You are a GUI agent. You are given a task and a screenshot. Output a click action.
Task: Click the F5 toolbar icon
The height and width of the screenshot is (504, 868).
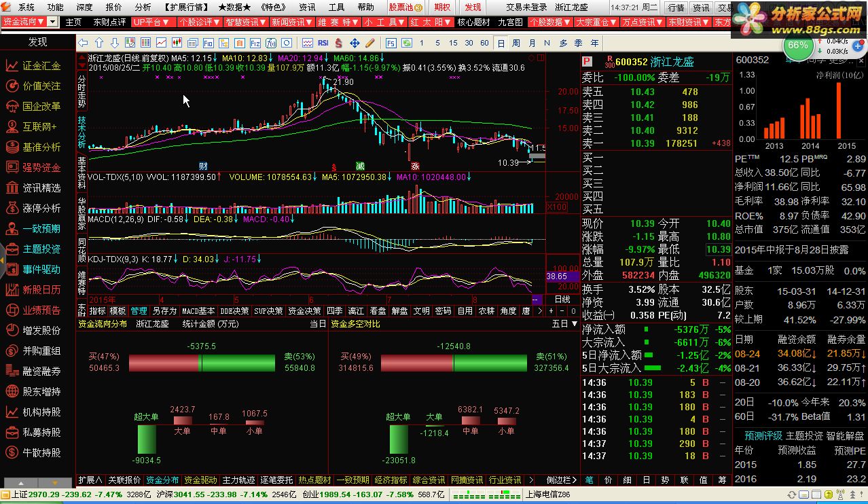pos(391,43)
